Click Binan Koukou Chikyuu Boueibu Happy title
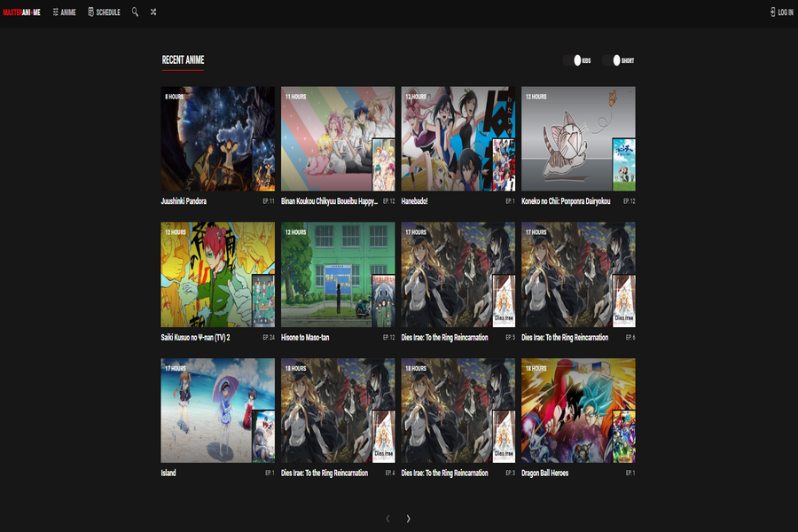Screen dimensions: 798x532 (329, 201)
